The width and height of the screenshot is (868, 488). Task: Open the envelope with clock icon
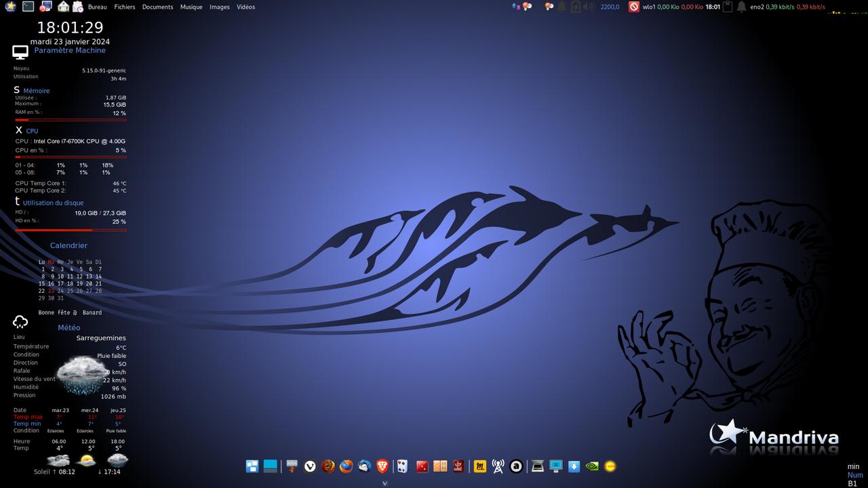78,7
